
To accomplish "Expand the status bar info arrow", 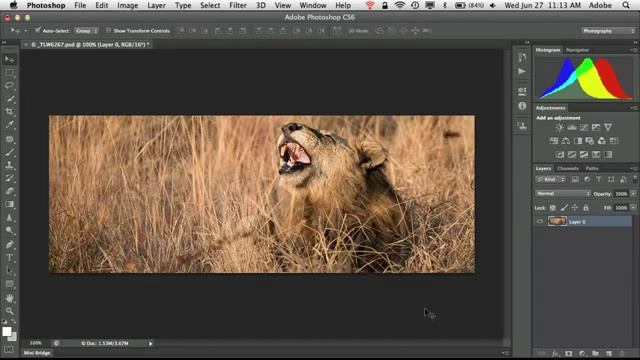I will 151,344.
